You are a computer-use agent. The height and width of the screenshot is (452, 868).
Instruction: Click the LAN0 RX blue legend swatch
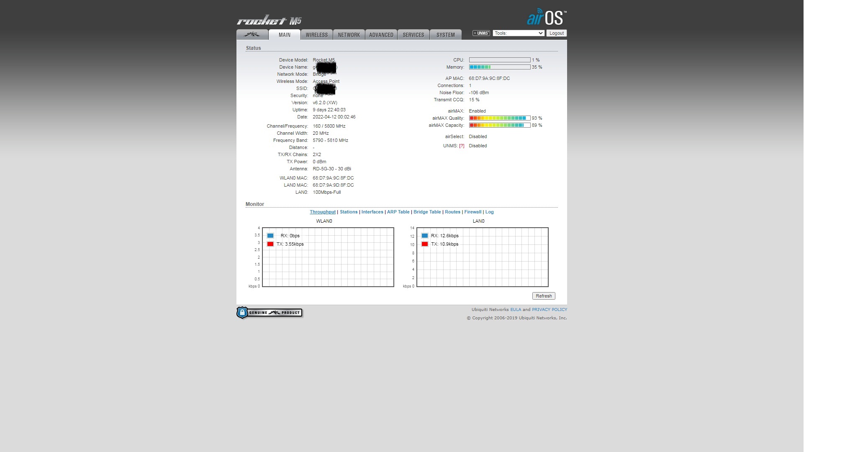pyautogui.click(x=425, y=236)
